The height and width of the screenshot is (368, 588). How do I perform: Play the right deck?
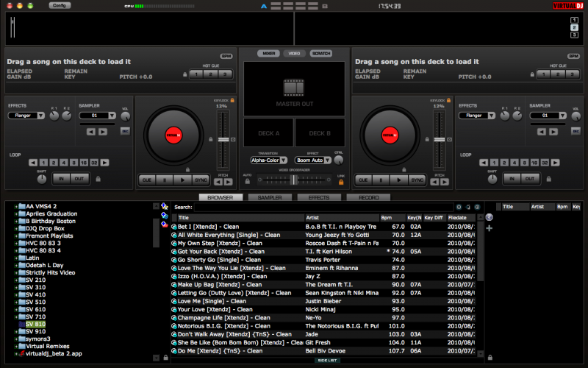(398, 180)
